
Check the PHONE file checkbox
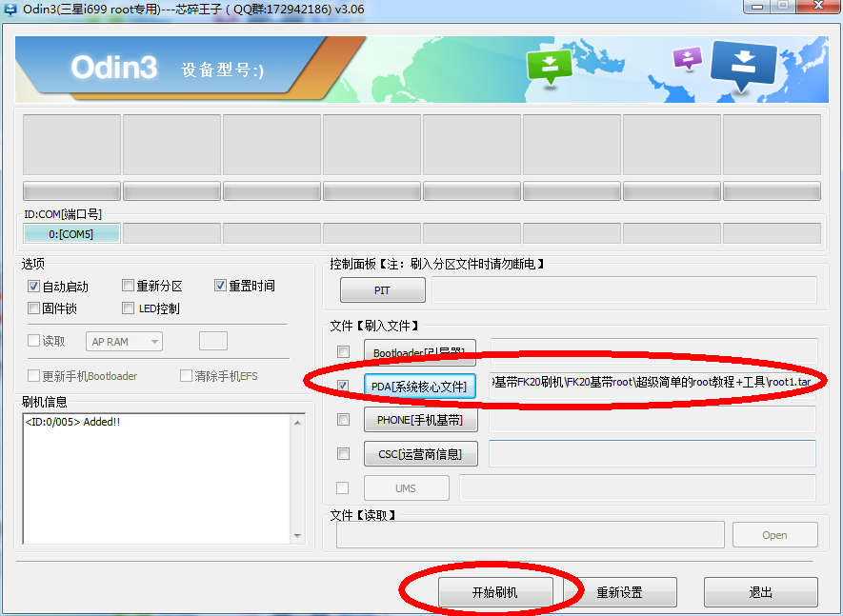pos(343,419)
